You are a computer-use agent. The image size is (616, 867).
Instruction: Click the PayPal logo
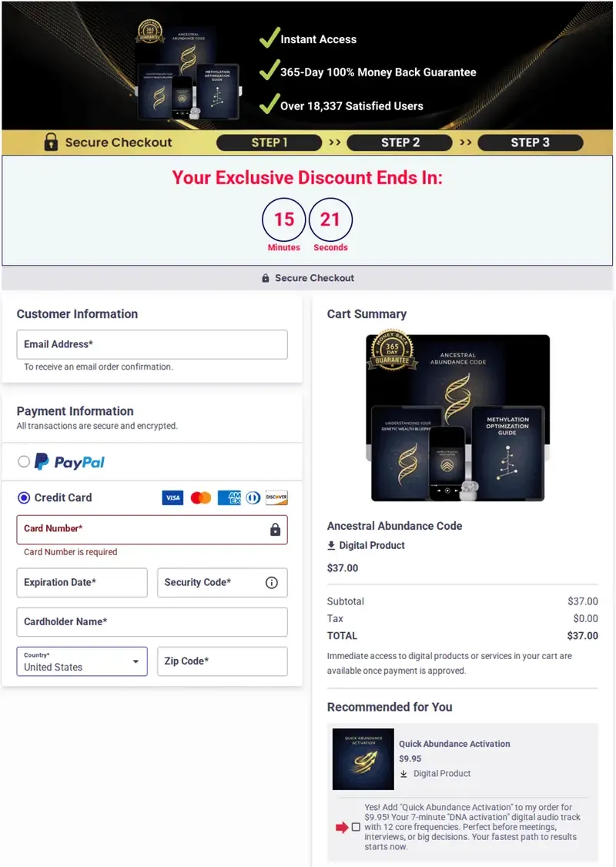[x=69, y=462]
